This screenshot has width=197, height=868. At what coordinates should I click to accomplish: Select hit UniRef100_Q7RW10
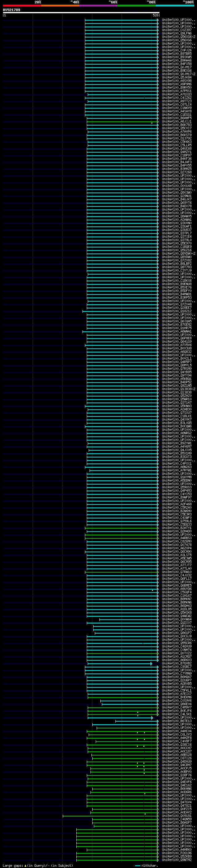point(177,572)
